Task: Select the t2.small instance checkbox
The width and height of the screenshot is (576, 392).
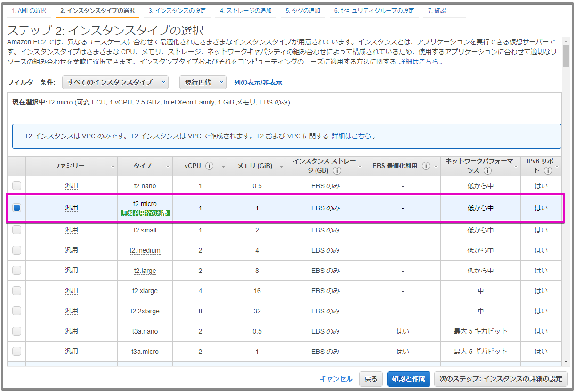Action: [17, 230]
